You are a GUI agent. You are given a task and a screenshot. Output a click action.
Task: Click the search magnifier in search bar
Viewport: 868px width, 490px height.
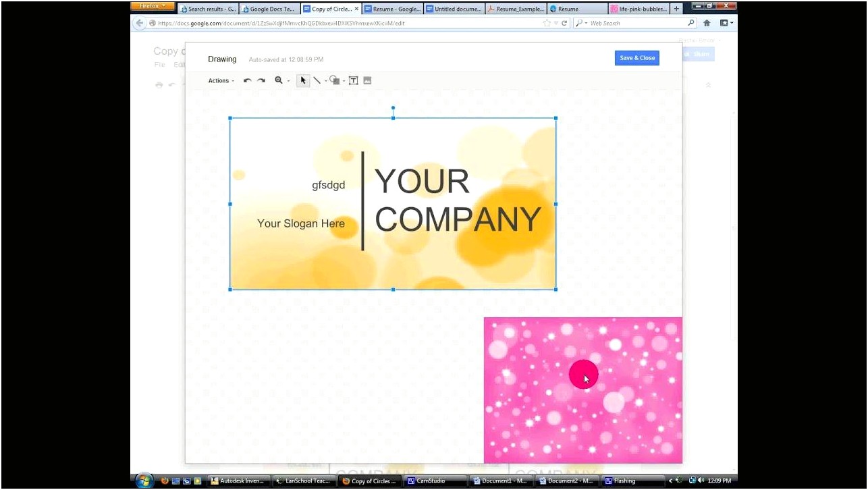click(x=691, y=23)
